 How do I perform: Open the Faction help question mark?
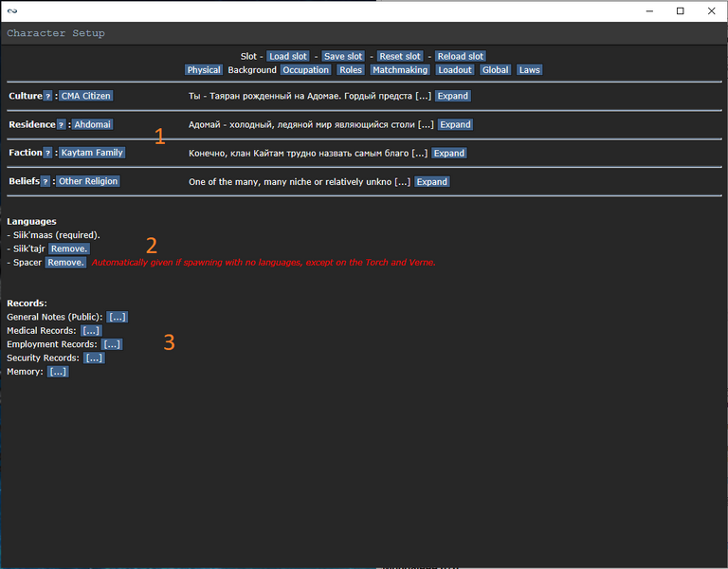click(48, 153)
